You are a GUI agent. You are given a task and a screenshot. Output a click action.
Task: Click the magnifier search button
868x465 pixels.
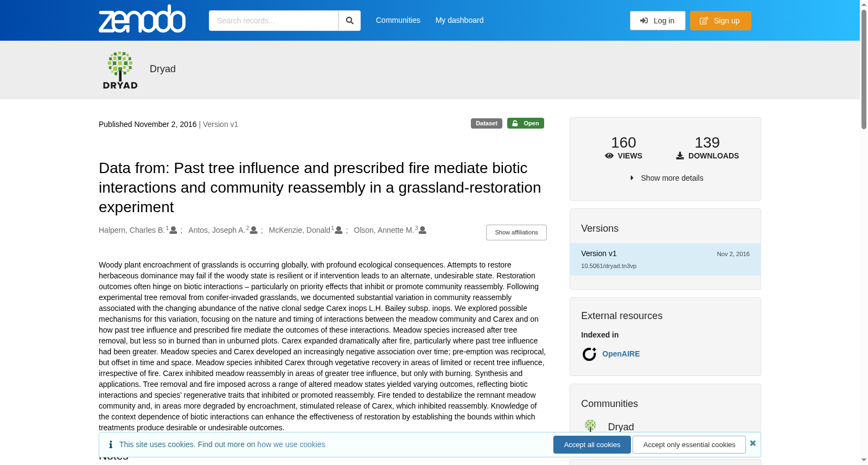pyautogui.click(x=350, y=21)
